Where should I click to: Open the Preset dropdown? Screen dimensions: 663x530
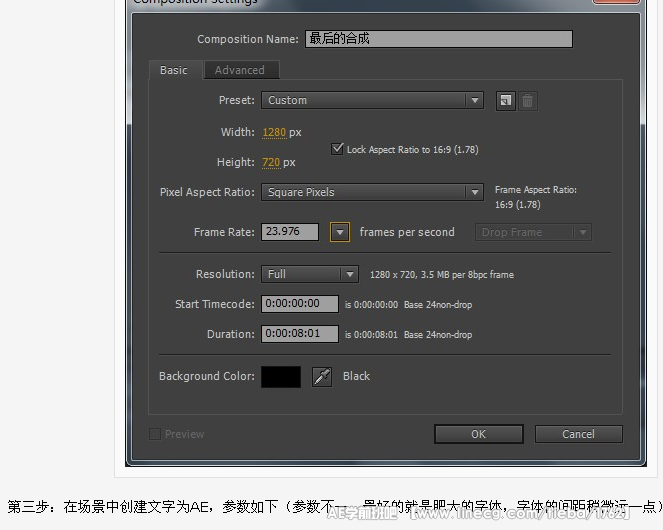click(x=372, y=100)
